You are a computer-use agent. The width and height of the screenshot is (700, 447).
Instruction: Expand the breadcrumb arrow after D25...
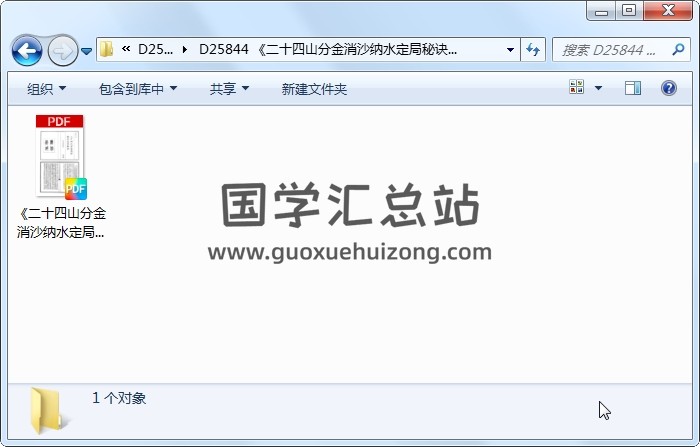185,50
